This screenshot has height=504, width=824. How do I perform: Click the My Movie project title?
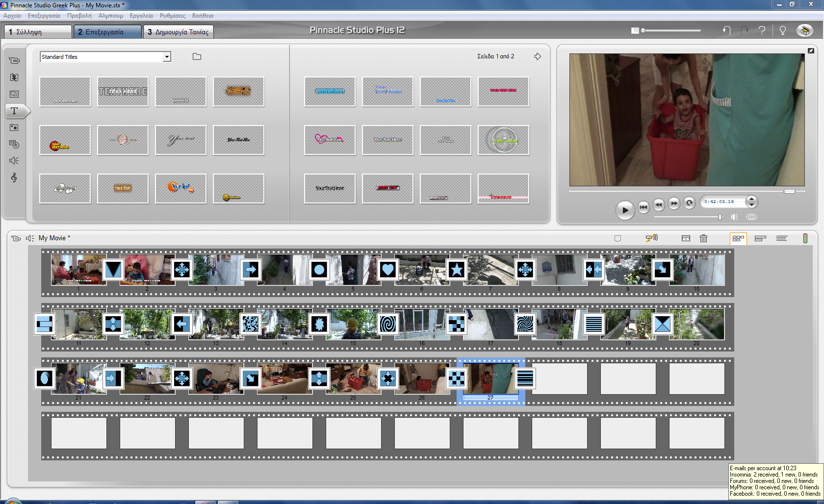(54, 238)
